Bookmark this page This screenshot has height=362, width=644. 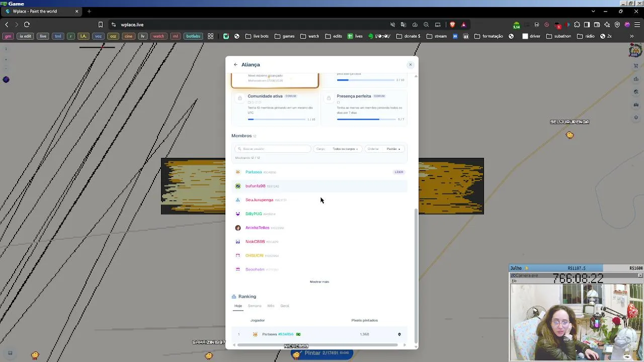101,25
